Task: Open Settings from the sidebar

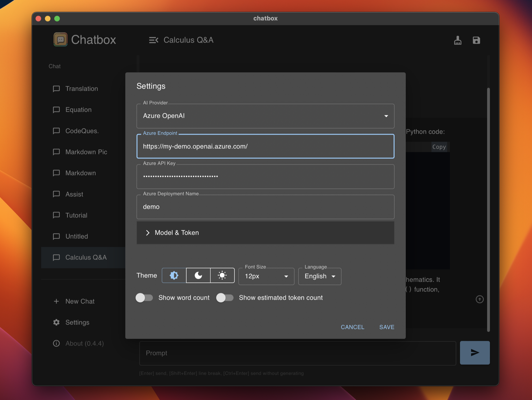Action: pos(83,322)
